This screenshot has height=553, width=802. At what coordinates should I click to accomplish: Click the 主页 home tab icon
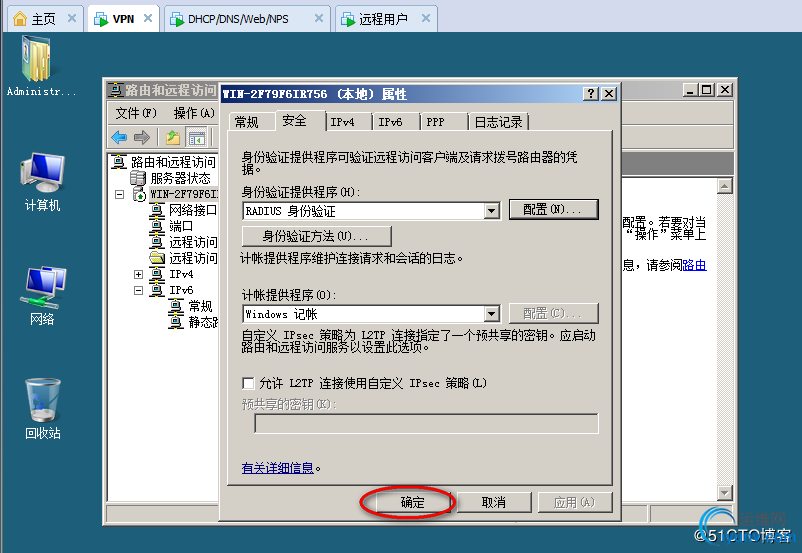(20, 19)
